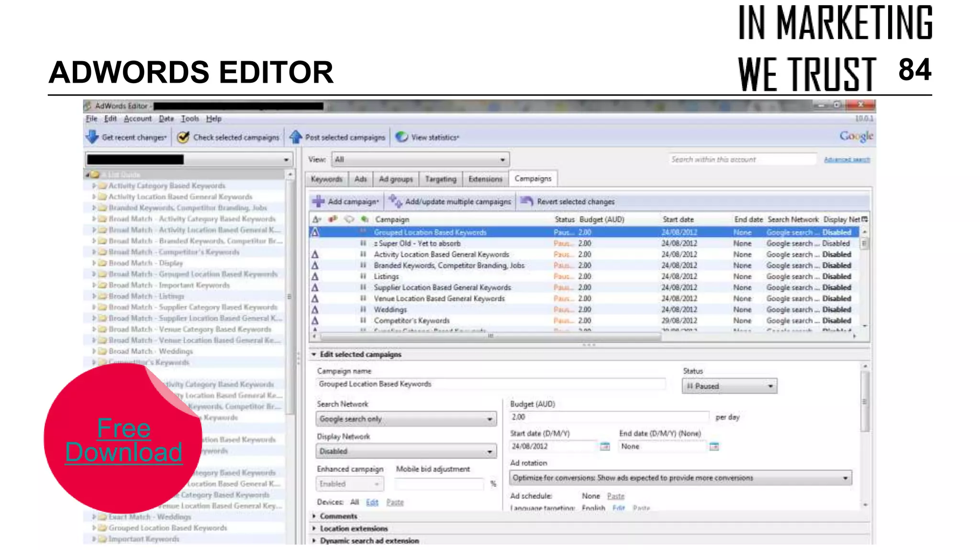Expand the Location extensions section

click(314, 528)
